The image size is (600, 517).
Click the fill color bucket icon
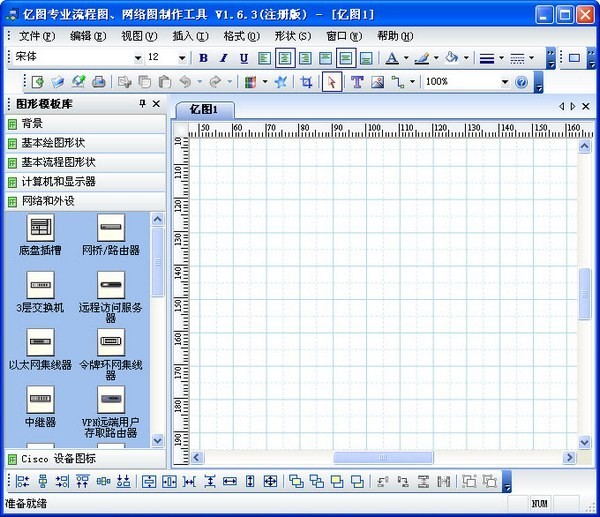pos(452,58)
